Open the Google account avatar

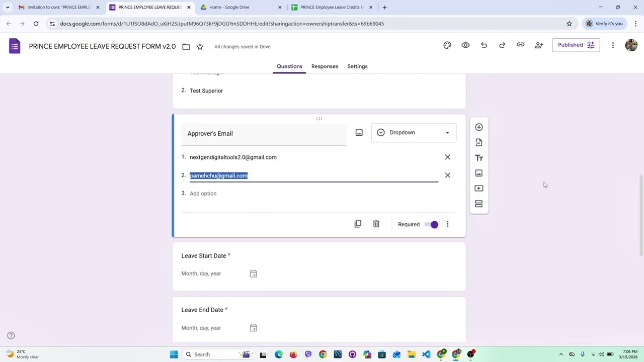pos(631,45)
